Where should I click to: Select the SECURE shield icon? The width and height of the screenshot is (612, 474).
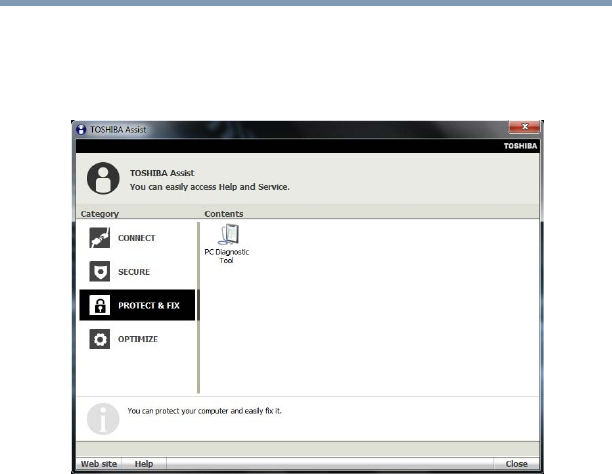(100, 271)
